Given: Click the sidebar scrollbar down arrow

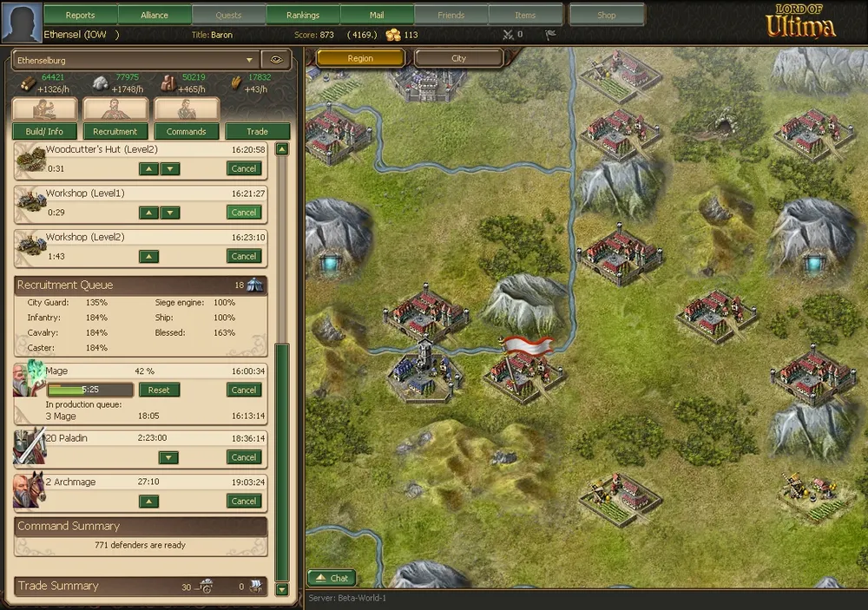Looking at the screenshot, I should coord(282,589).
